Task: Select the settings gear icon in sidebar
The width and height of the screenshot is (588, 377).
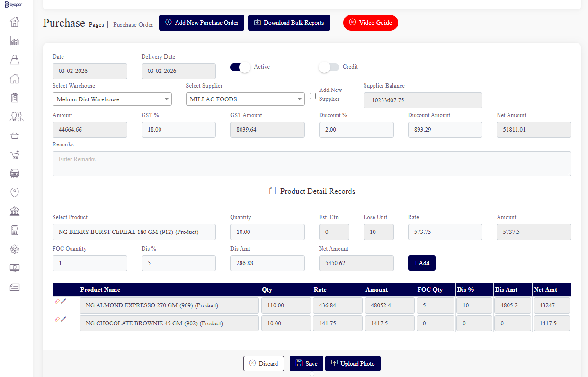Action: 15,249
